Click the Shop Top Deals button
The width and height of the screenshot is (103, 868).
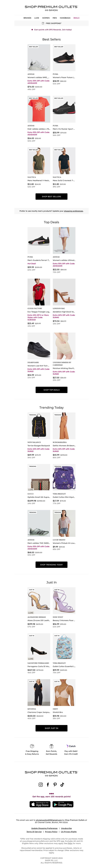pyautogui.click(x=51, y=390)
